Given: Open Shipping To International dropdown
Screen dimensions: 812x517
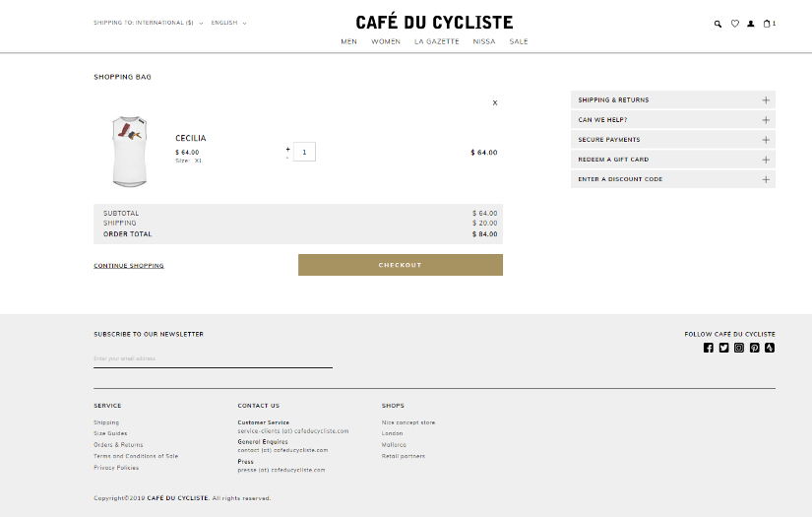Looking at the screenshot, I should pos(148,23).
